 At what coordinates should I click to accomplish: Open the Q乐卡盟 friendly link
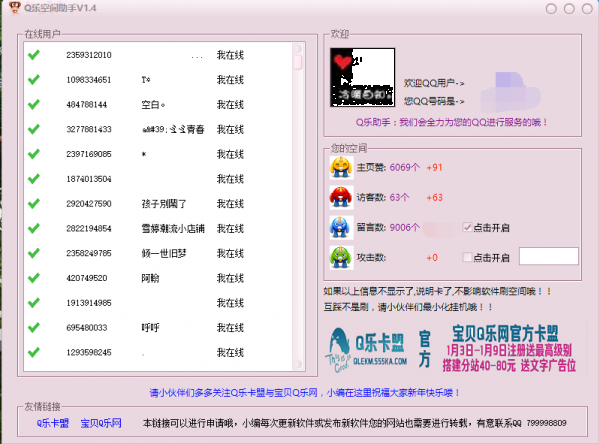pyautogui.click(x=53, y=423)
